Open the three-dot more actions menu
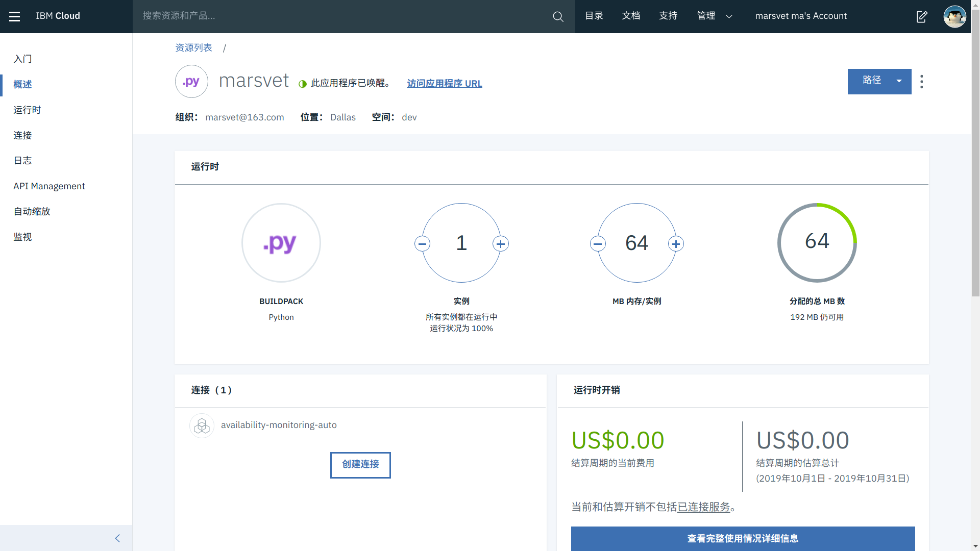 922,82
